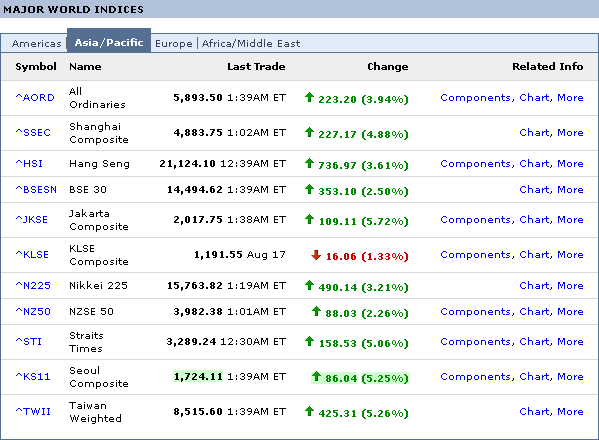
Task: Open the ^AORD symbol link
Action: point(35,98)
